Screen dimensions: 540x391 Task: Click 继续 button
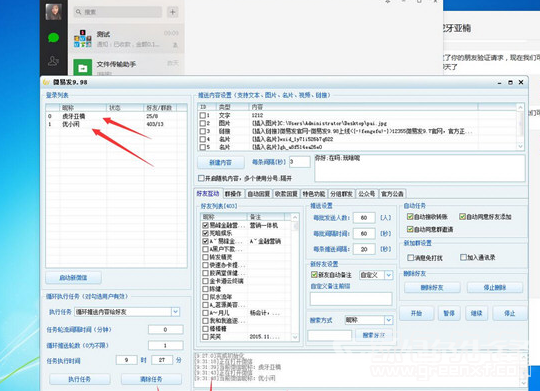[476, 313]
